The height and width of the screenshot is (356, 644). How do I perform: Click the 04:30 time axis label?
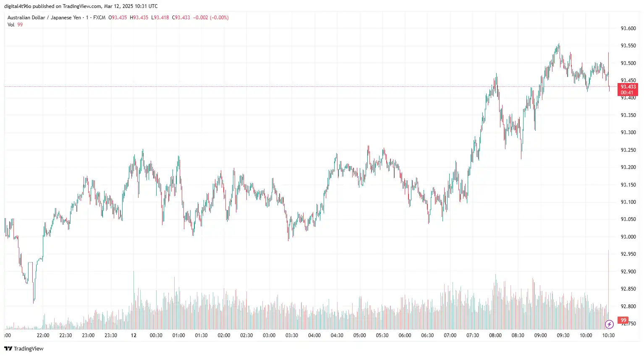pyautogui.click(x=337, y=335)
